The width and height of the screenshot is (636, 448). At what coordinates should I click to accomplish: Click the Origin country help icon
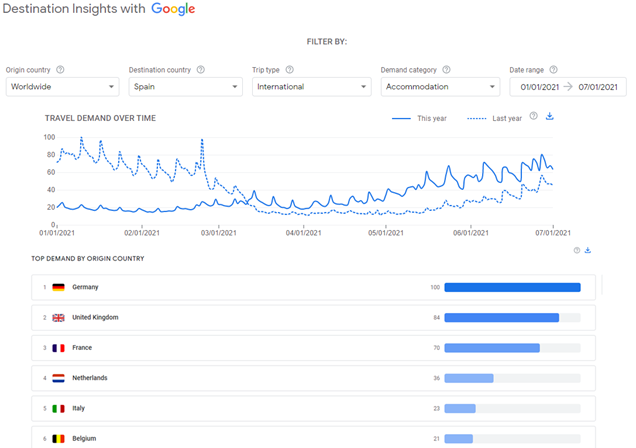(x=60, y=69)
